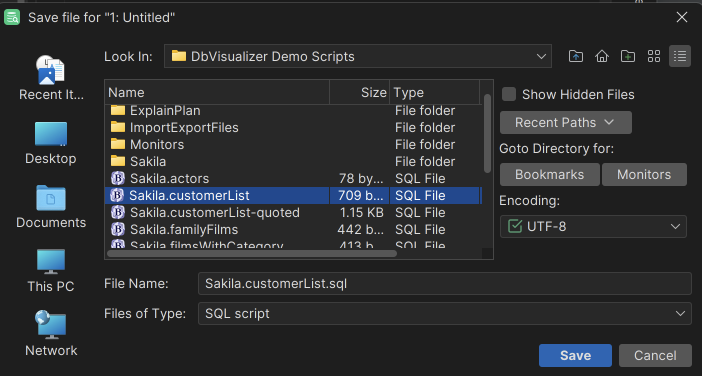This screenshot has width=702, height=376.
Task: Click the 78 by... size cell
Action: pyautogui.click(x=361, y=179)
